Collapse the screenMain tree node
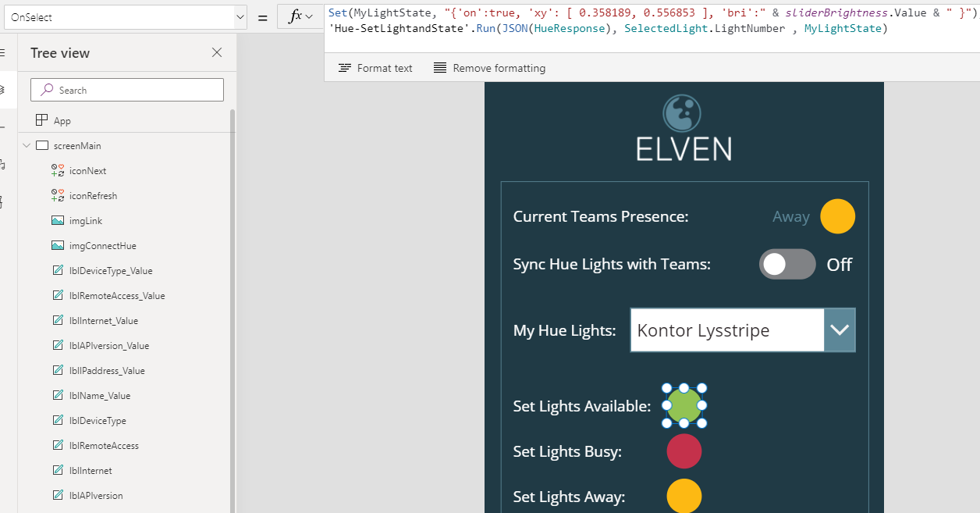Viewport: 980px width, 513px height. coord(27,145)
